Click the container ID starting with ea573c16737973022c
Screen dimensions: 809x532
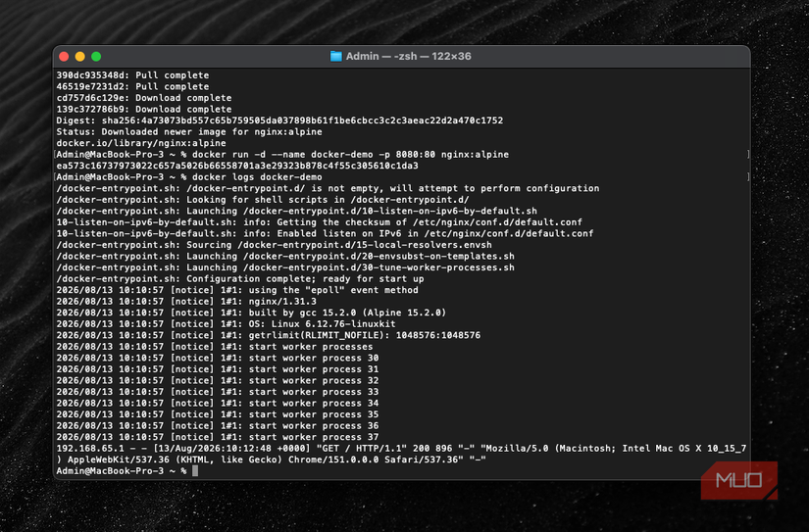click(237, 166)
